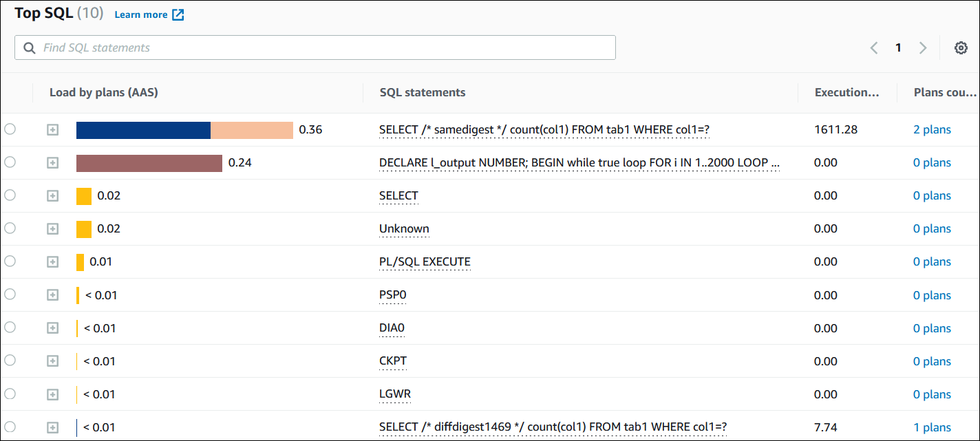Select the radio button for samedigest query
Viewport: 980px width, 441px height.
pos(10,129)
